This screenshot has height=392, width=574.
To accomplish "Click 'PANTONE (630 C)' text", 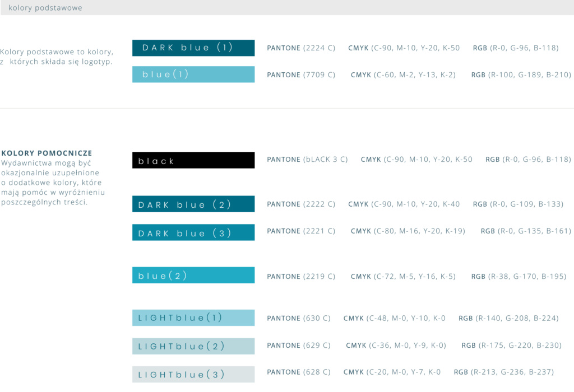I will [299, 318].
